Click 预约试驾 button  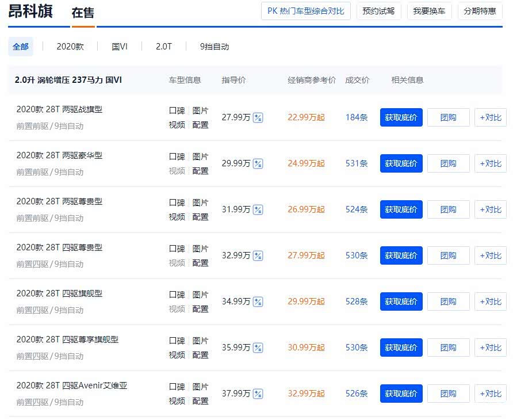click(378, 11)
